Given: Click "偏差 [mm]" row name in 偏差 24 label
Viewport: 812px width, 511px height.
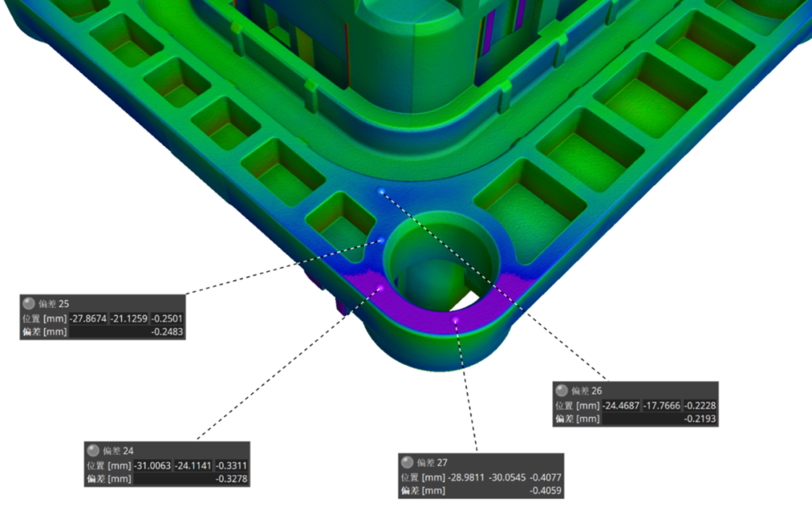Looking at the screenshot, I should [109, 479].
